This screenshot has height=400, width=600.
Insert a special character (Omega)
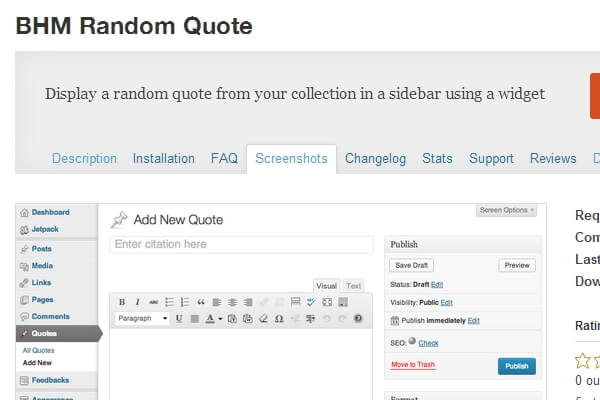279,318
